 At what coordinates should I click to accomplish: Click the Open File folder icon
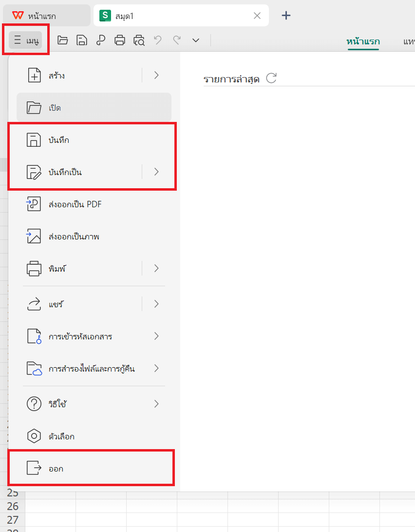[63, 40]
